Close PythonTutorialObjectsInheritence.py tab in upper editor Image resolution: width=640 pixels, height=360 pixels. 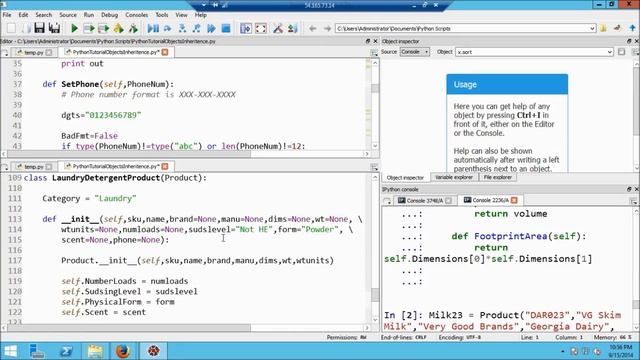[165, 52]
